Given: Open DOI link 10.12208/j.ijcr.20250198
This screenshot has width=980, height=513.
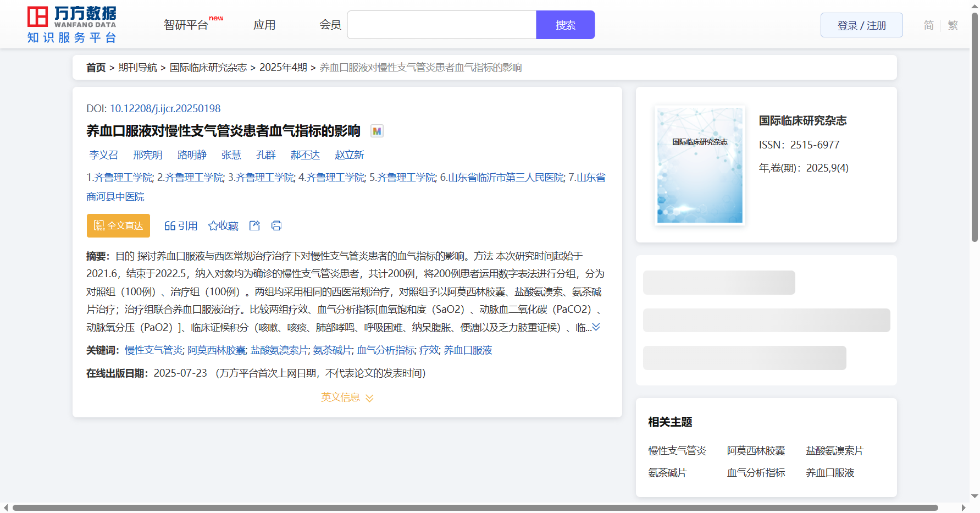Looking at the screenshot, I should 165,109.
